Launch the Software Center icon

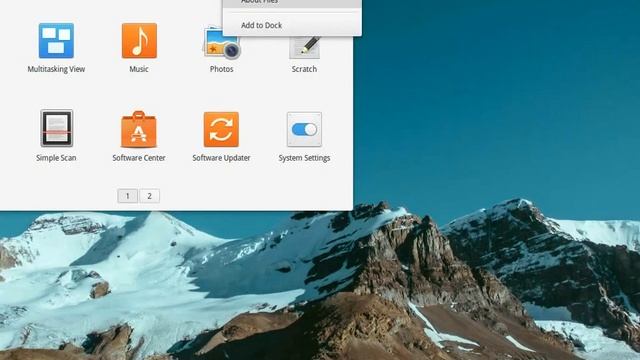pos(139,129)
